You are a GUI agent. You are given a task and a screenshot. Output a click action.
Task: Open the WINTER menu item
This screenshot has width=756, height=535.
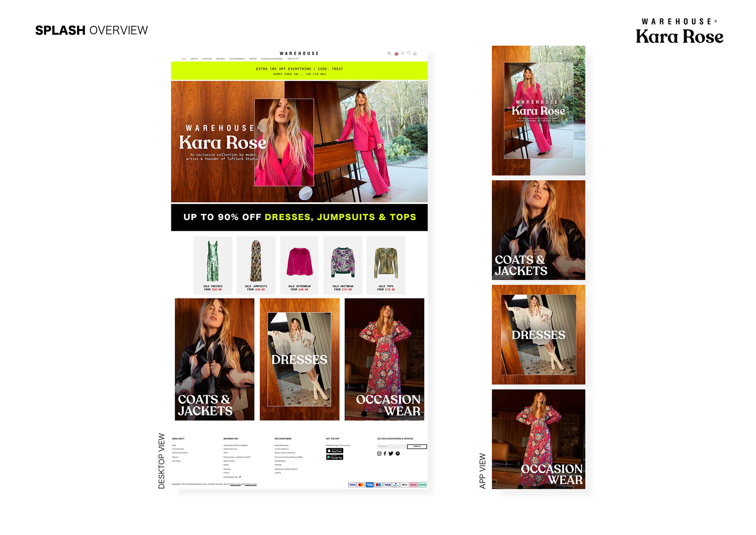(253, 59)
